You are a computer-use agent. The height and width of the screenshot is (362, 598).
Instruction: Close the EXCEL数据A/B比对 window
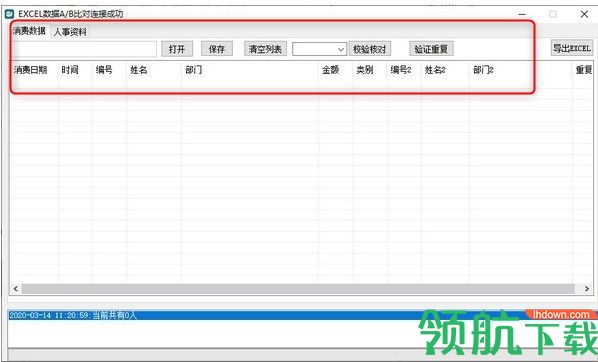(584, 14)
